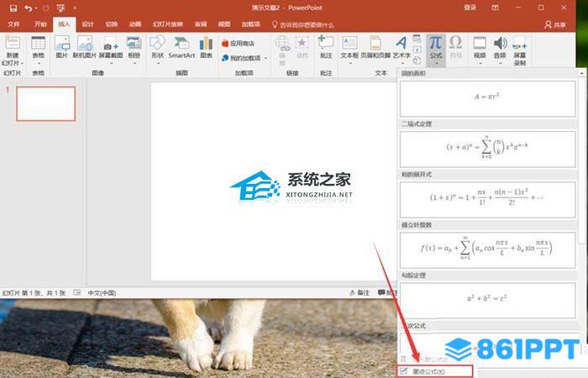Switch to the 动画 (Animations) tab
Image resolution: width=588 pixels, height=378 pixels.
(x=135, y=24)
